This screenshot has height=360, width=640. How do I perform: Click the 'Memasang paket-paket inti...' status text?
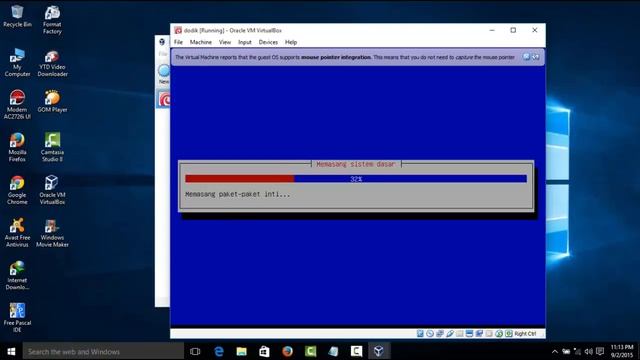tap(238, 194)
